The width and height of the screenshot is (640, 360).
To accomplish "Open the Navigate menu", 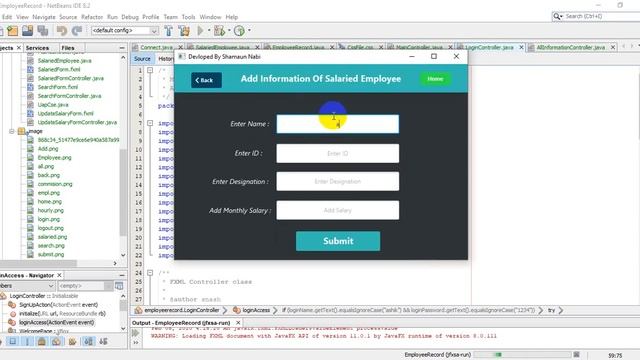I will click(x=44, y=17).
